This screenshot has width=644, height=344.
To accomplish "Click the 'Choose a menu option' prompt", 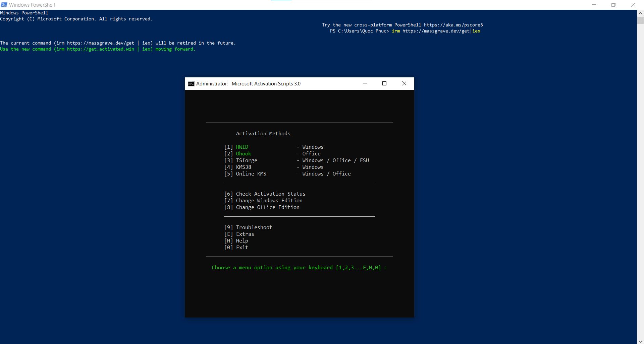I will pos(299,268).
